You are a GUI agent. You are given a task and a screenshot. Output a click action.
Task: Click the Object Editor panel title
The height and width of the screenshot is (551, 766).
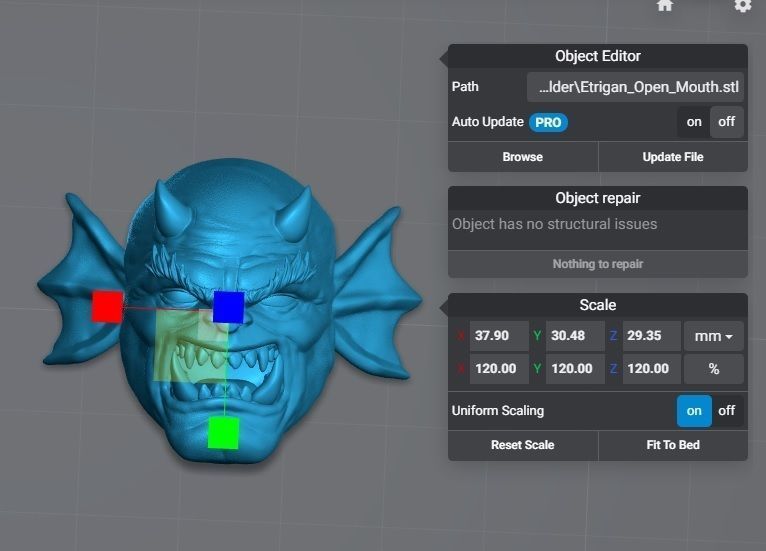click(x=597, y=56)
